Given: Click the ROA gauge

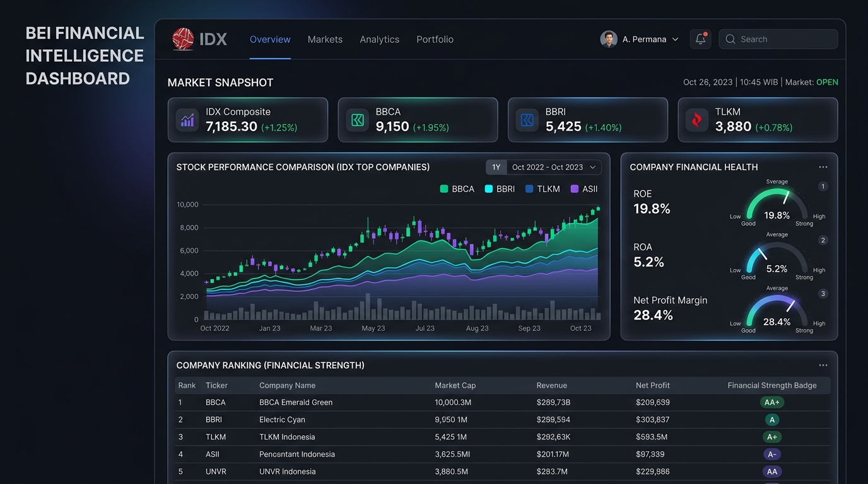Looking at the screenshot, I should tap(777, 258).
